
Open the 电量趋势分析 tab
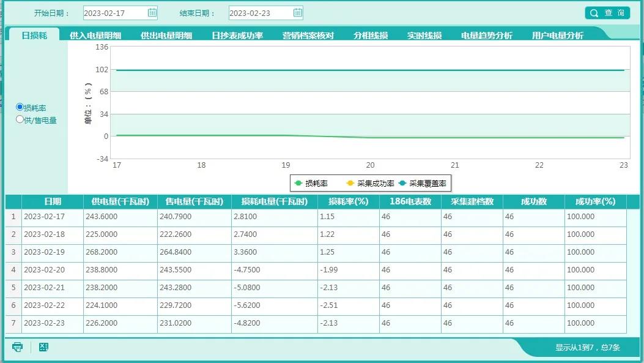[487, 35]
